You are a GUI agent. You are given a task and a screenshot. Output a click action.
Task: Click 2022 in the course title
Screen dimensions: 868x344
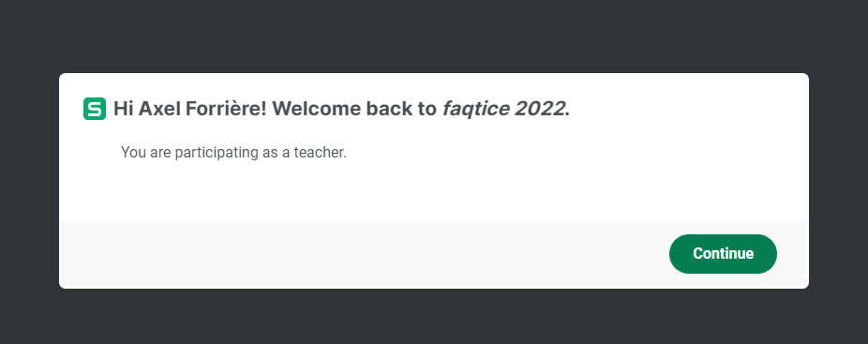(x=540, y=109)
